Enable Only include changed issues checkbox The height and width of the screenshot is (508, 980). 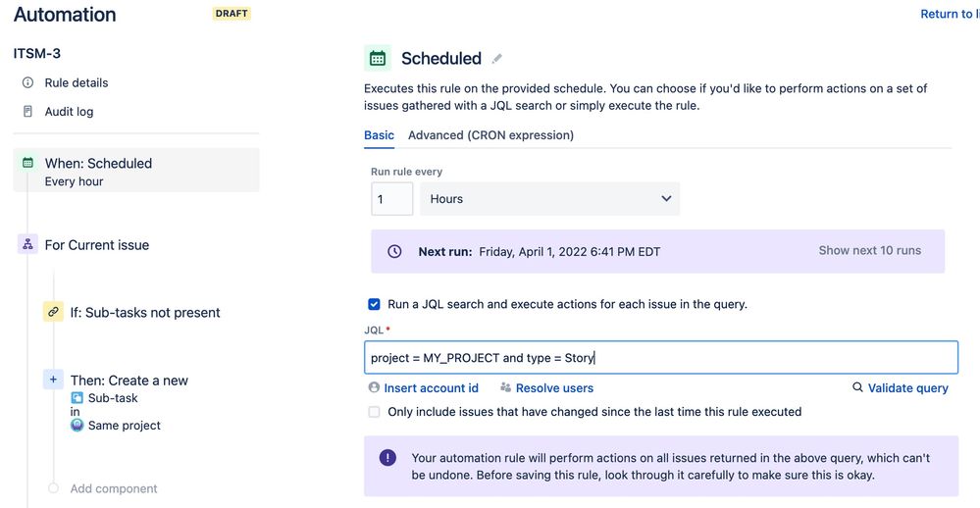pyautogui.click(x=374, y=413)
